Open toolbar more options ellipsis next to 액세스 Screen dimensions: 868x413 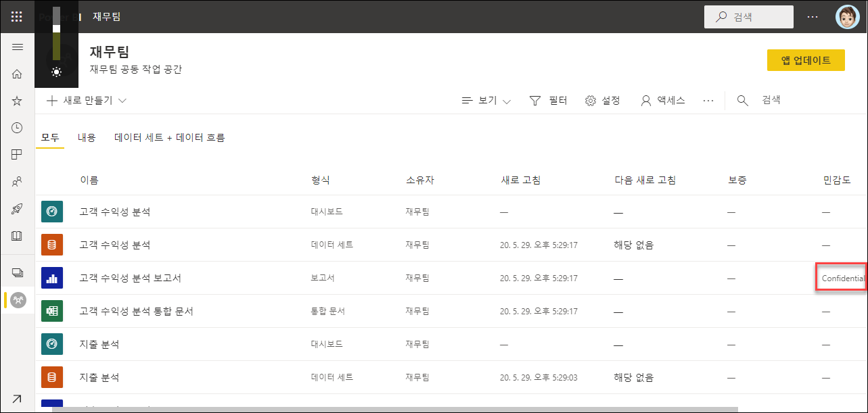tap(708, 100)
